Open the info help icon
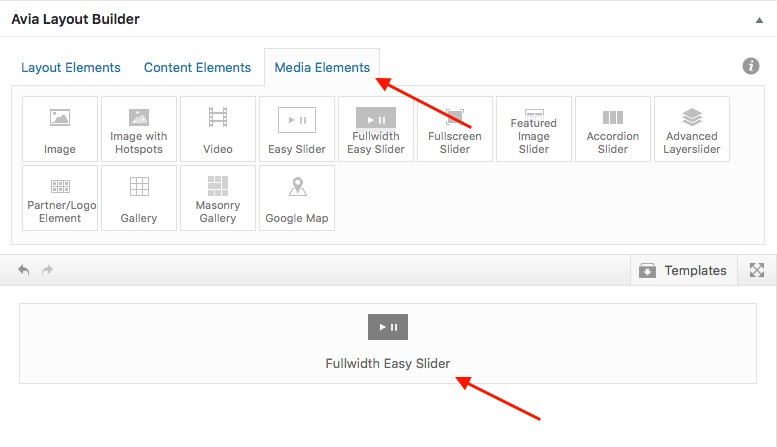 click(751, 66)
